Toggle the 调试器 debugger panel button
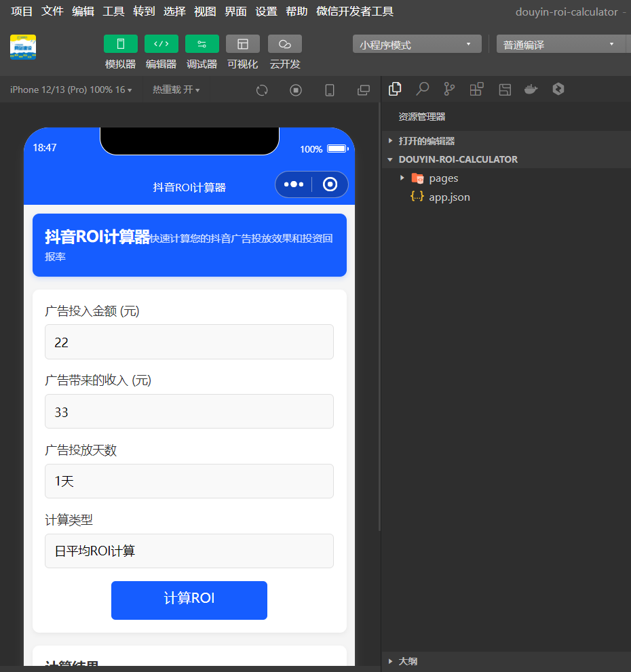 pos(202,43)
